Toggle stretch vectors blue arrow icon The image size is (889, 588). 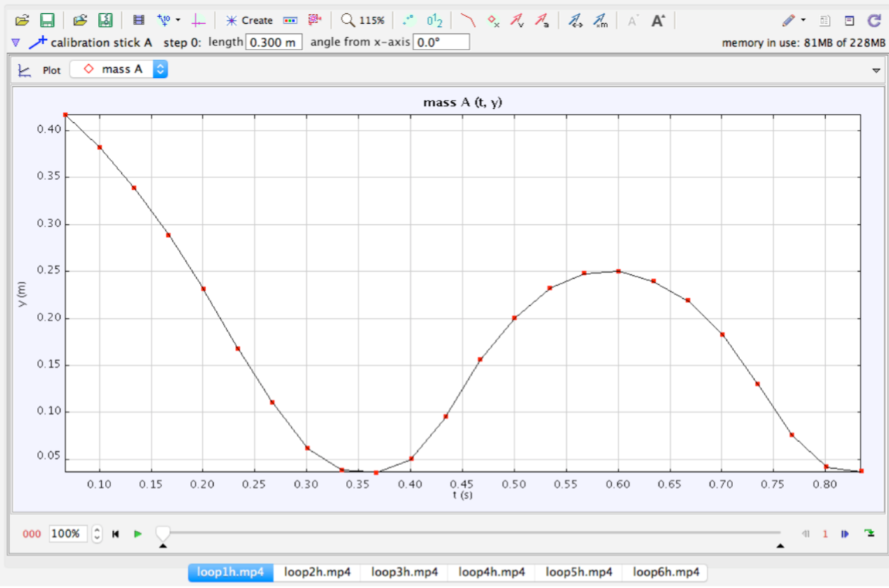tap(574, 20)
